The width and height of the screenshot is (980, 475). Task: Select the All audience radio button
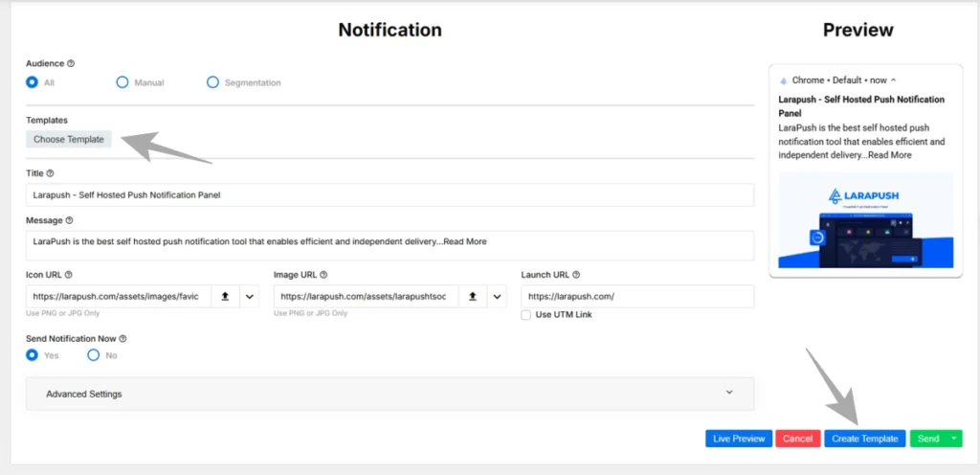[32, 81]
